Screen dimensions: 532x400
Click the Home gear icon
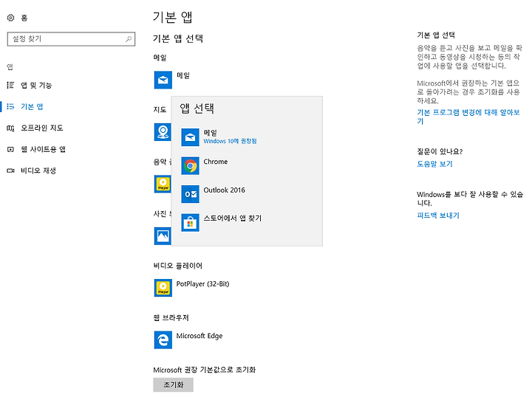click(x=11, y=18)
